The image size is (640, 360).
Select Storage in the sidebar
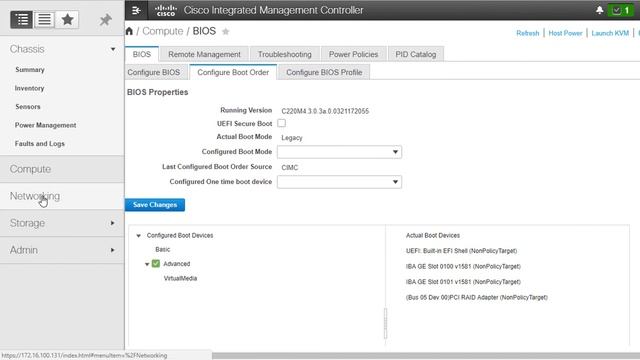(x=62, y=223)
